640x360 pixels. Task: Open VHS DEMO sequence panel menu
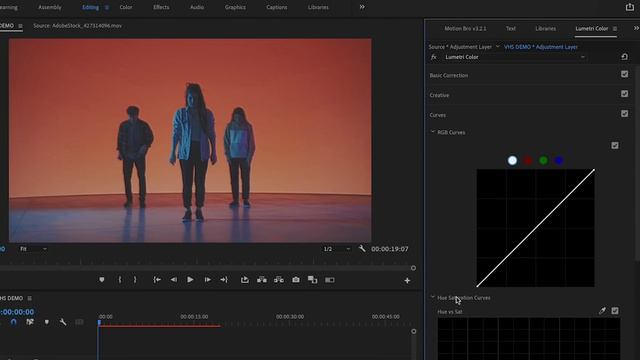coord(29,298)
